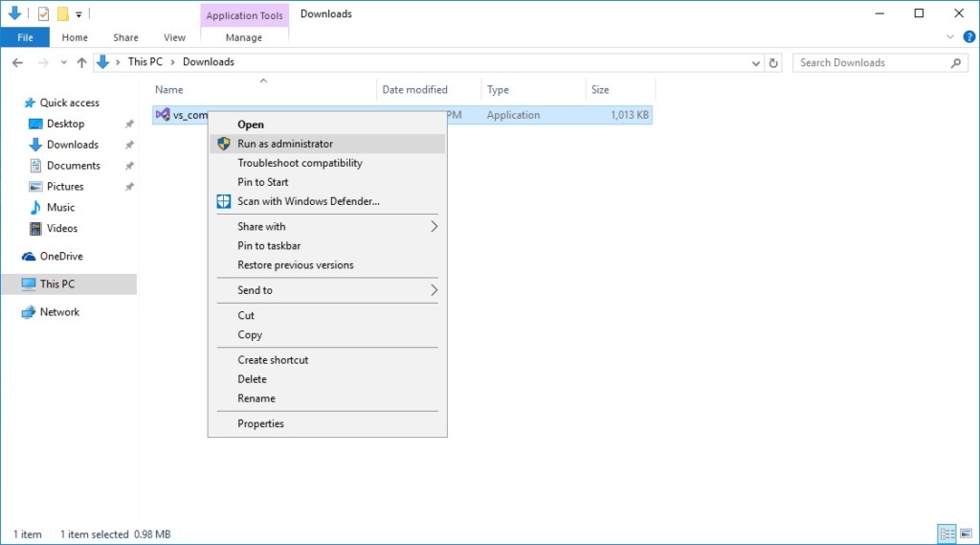Click This PC in the address breadcrumb
The width and height of the screenshot is (980, 545).
[x=145, y=62]
